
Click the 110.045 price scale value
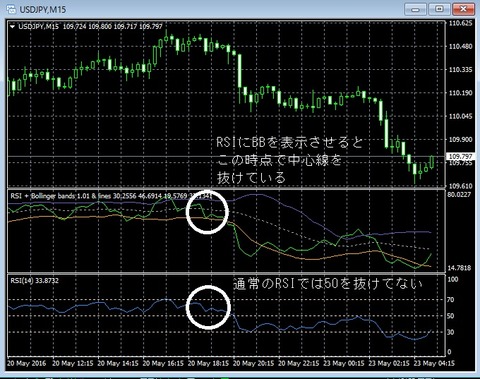460,116
